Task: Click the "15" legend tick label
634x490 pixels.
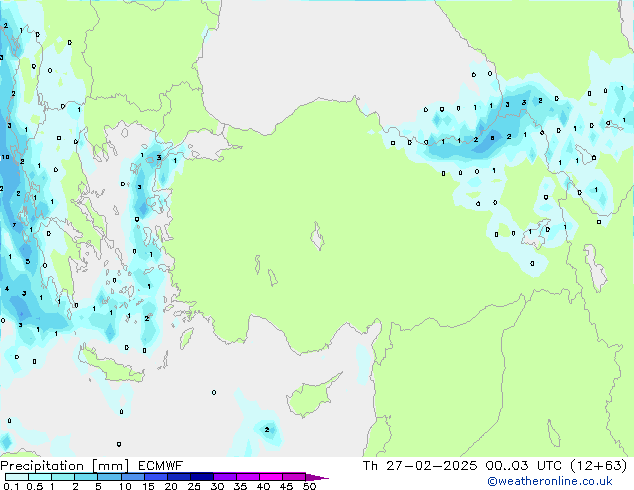Action: coord(148,486)
